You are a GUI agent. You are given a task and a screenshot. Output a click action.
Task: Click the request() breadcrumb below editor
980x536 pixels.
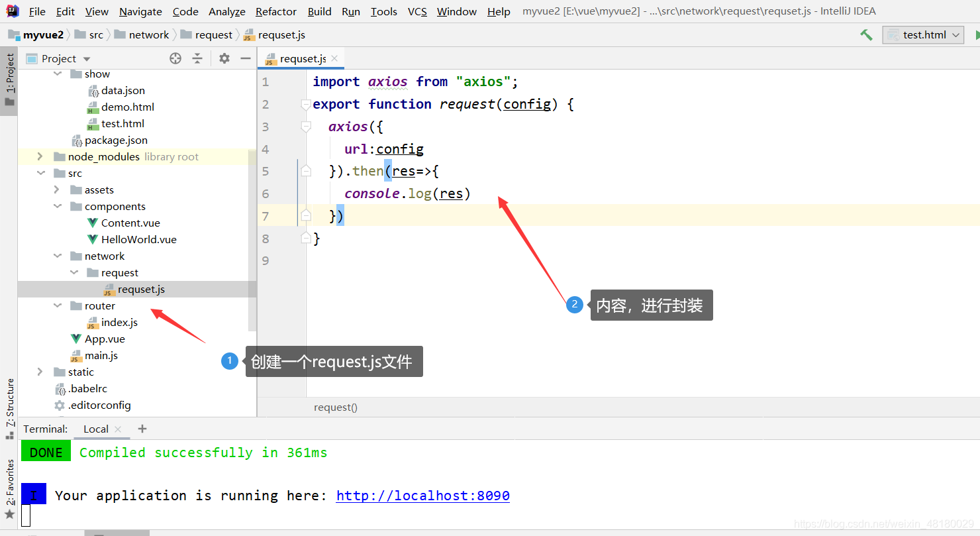336,407
